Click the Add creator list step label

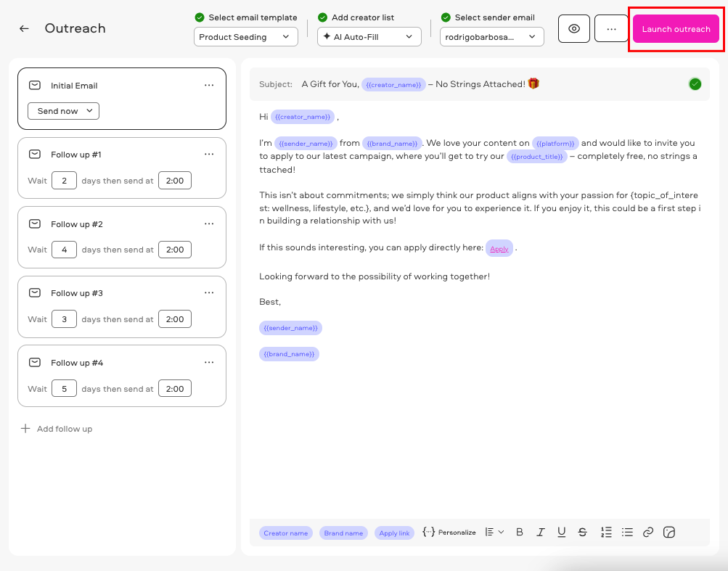click(x=363, y=17)
